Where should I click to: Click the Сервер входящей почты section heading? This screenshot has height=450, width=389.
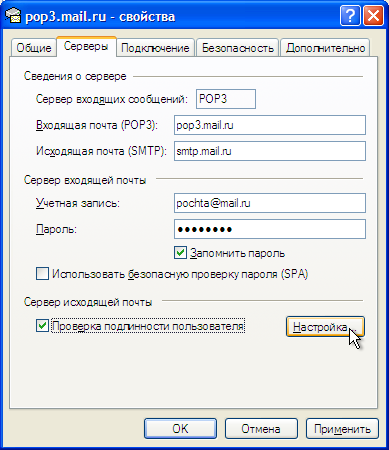click(x=85, y=180)
